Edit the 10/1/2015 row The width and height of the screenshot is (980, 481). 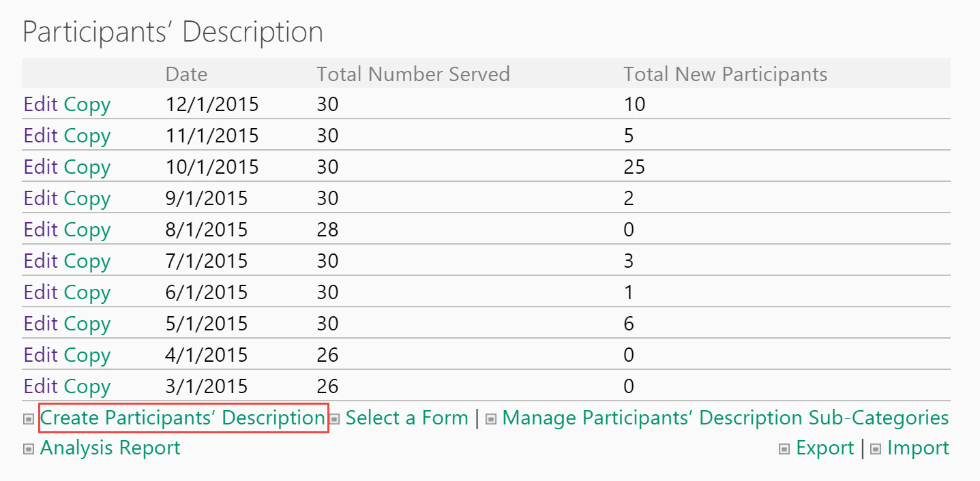(41, 167)
